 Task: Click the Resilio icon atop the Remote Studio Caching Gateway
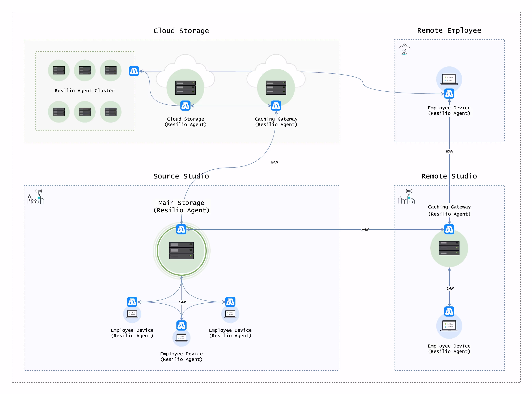[449, 230]
